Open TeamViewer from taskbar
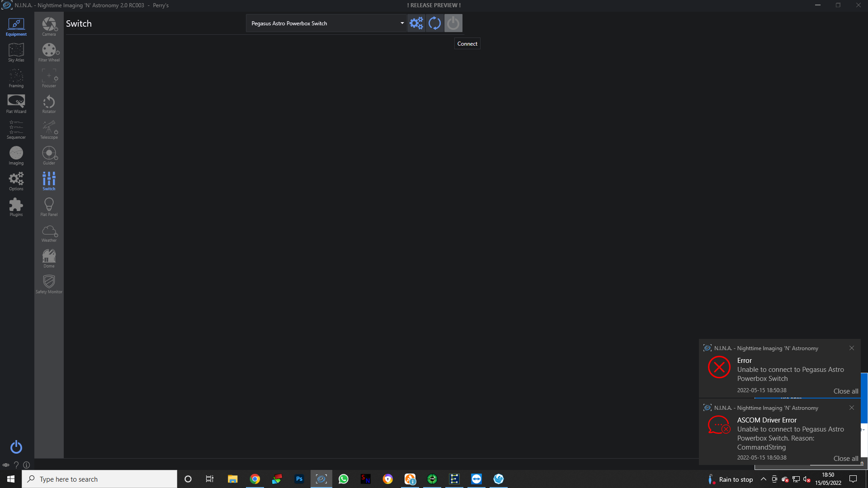Viewport: 868px width, 488px height. tap(476, 479)
